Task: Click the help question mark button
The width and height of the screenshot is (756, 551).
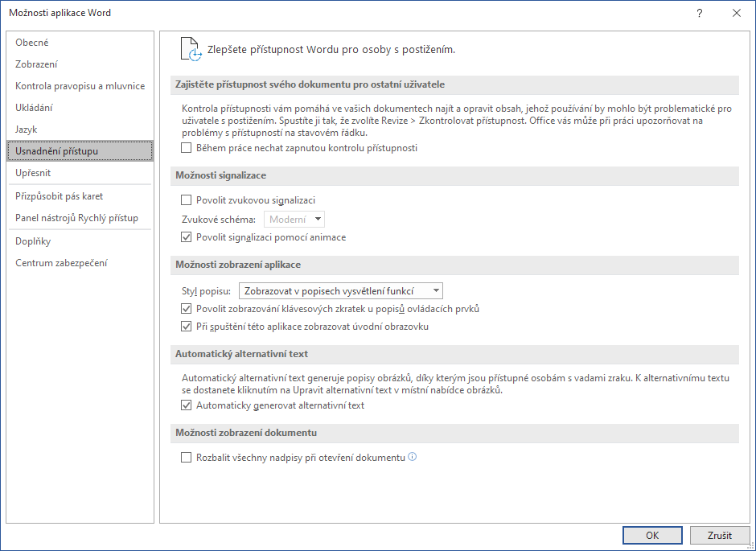Action: click(700, 13)
